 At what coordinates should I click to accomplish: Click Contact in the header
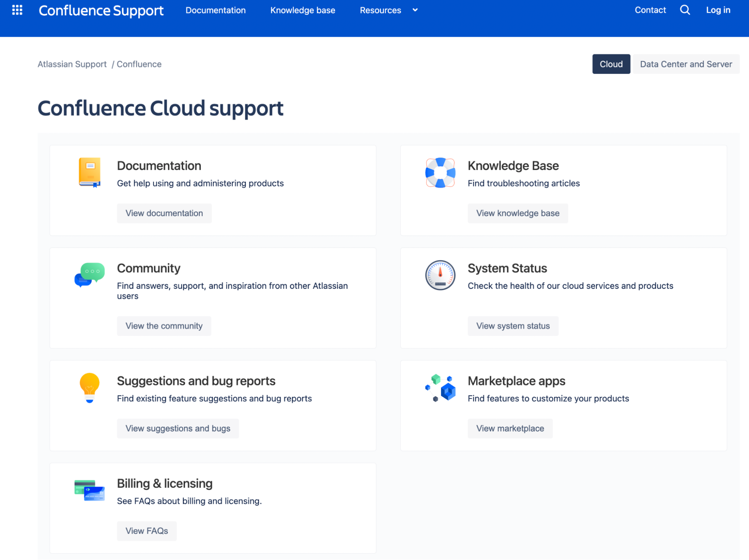[x=650, y=10]
